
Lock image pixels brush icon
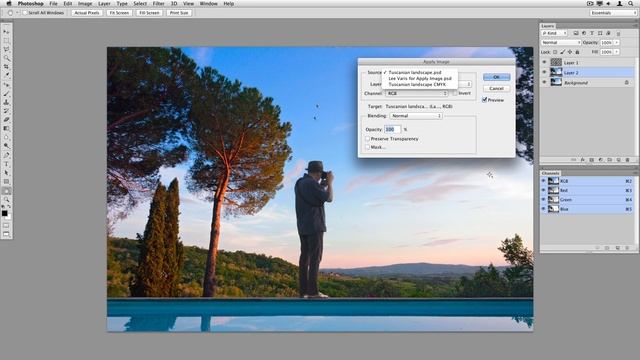click(x=562, y=52)
